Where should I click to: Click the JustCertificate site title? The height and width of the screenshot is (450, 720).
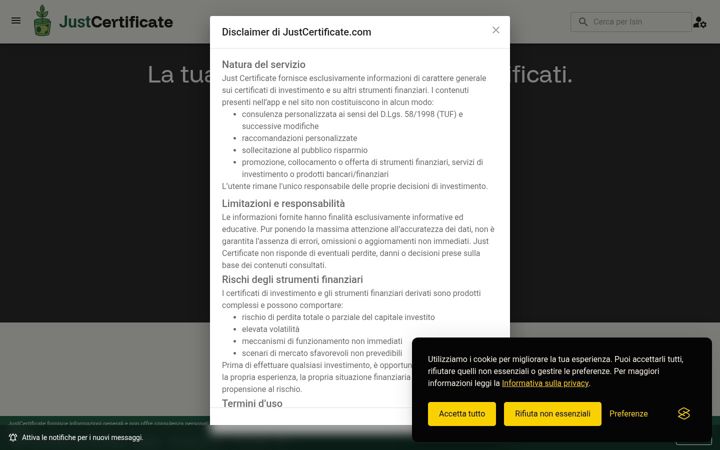click(116, 22)
